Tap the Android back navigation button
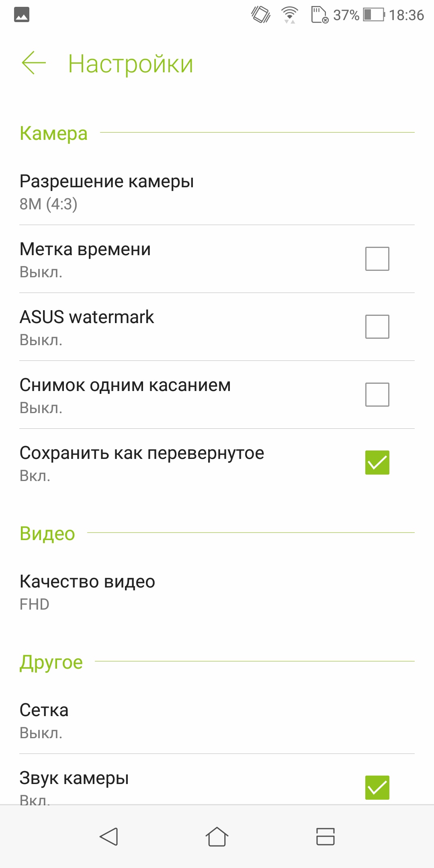 (x=108, y=837)
